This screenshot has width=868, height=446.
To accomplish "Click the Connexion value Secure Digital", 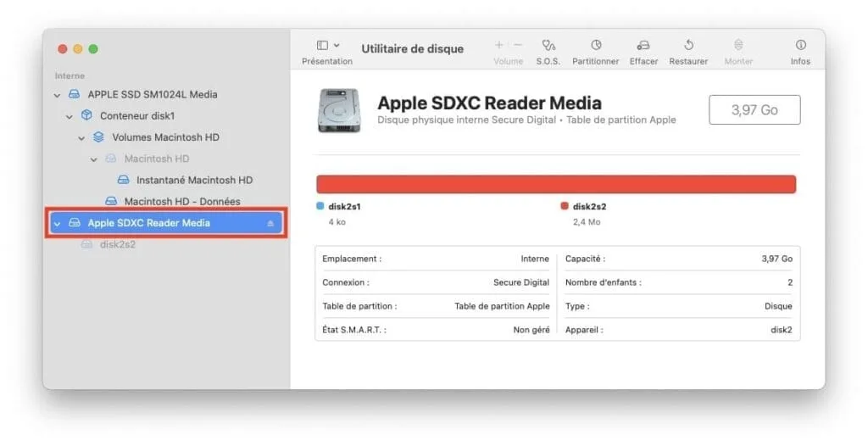I will (521, 282).
